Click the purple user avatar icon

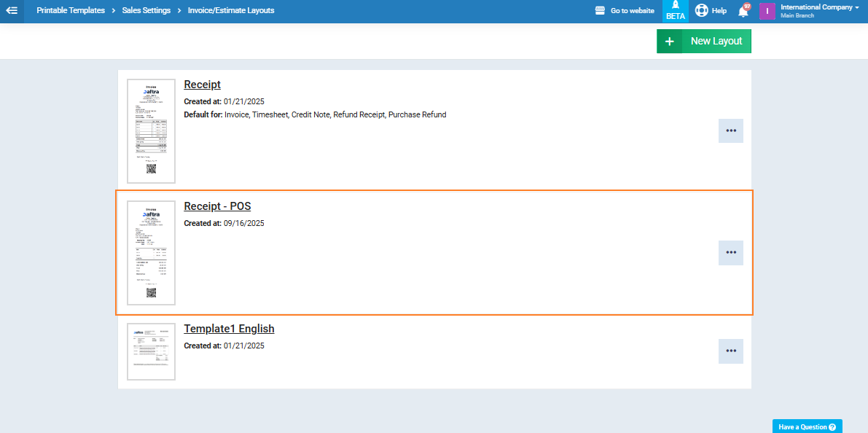point(767,11)
